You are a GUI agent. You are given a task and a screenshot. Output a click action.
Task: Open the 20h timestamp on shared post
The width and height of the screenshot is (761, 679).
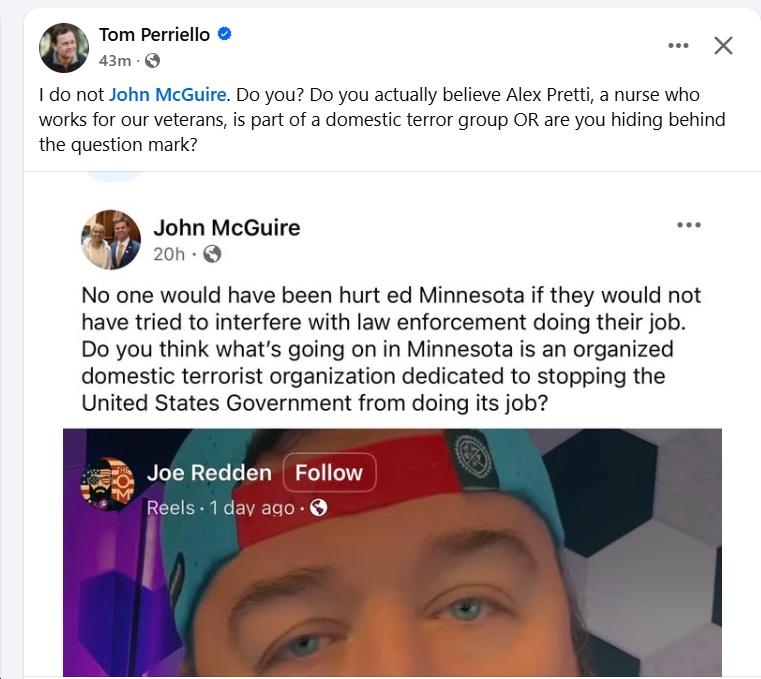click(x=169, y=254)
